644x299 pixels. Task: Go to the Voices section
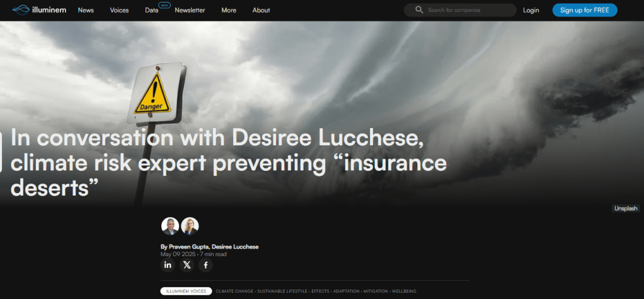[119, 10]
